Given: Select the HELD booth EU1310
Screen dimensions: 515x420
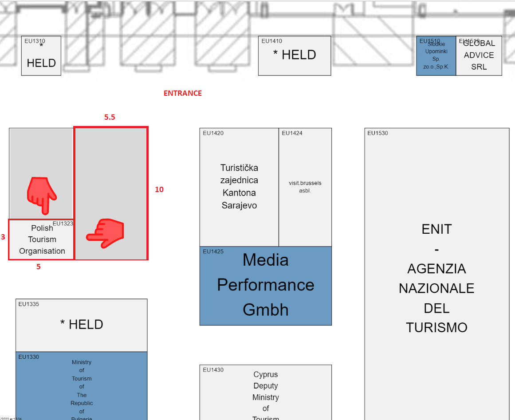Looking at the screenshot, I should click(x=41, y=56).
